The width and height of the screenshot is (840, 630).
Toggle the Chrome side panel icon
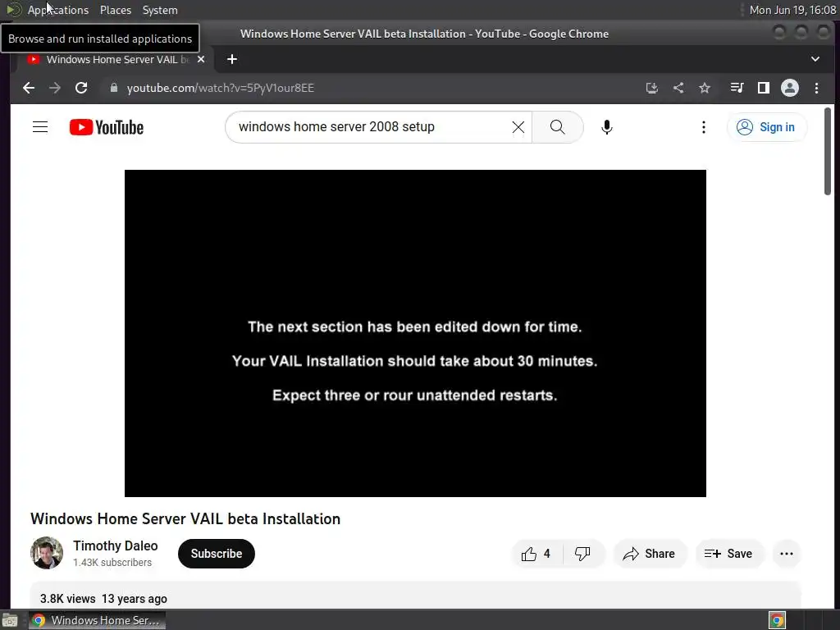pyautogui.click(x=764, y=88)
